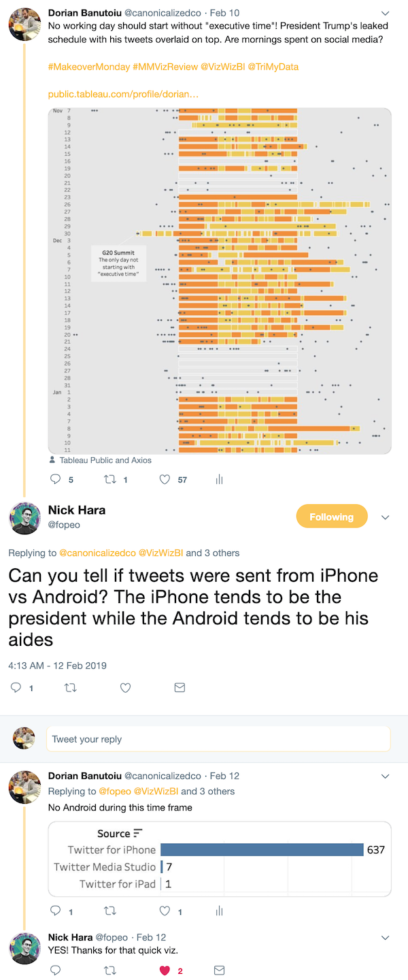Reply to Nick Hara's iPhone vs Android tweet
The width and height of the screenshot is (408, 980).
coord(17,688)
